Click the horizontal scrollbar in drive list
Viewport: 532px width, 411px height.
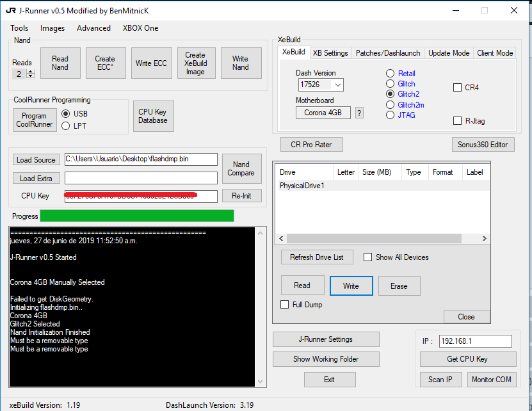coord(375,239)
